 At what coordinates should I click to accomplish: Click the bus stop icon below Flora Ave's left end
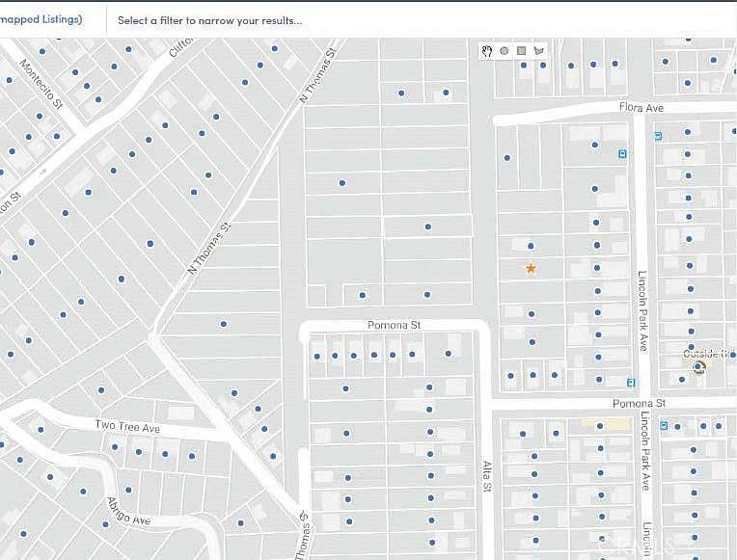tap(623, 153)
